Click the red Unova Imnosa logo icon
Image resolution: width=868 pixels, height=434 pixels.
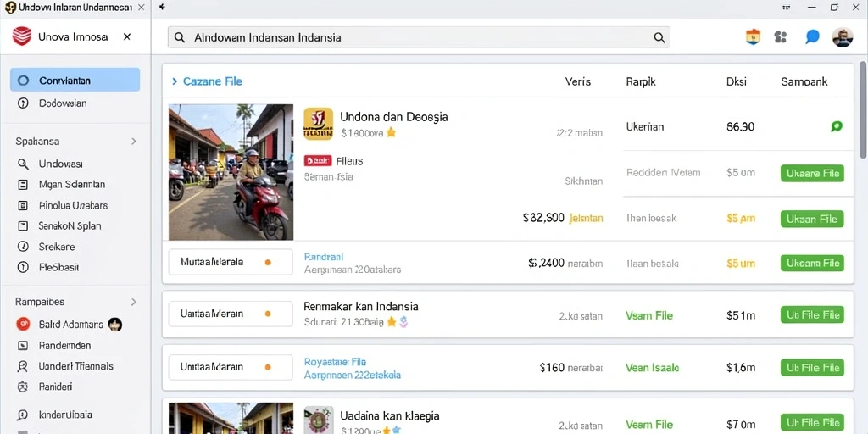click(x=21, y=36)
